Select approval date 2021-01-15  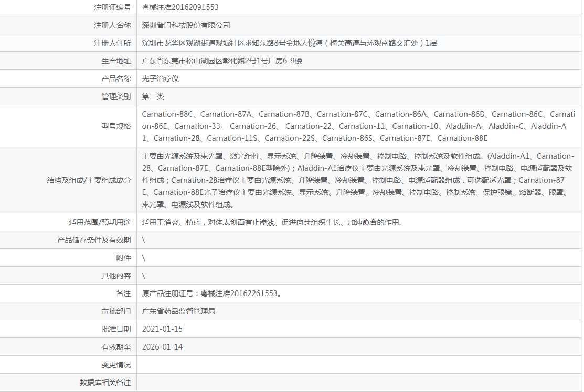(x=162, y=329)
